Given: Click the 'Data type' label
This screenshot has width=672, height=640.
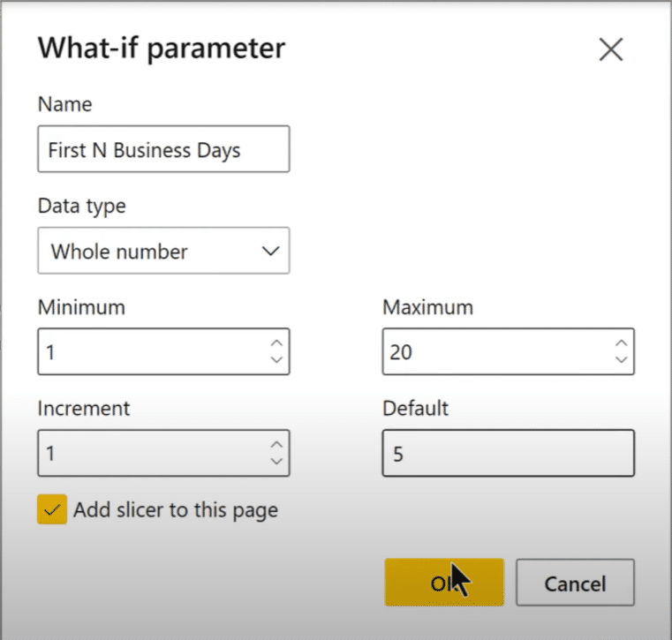Looking at the screenshot, I should click(x=82, y=207).
